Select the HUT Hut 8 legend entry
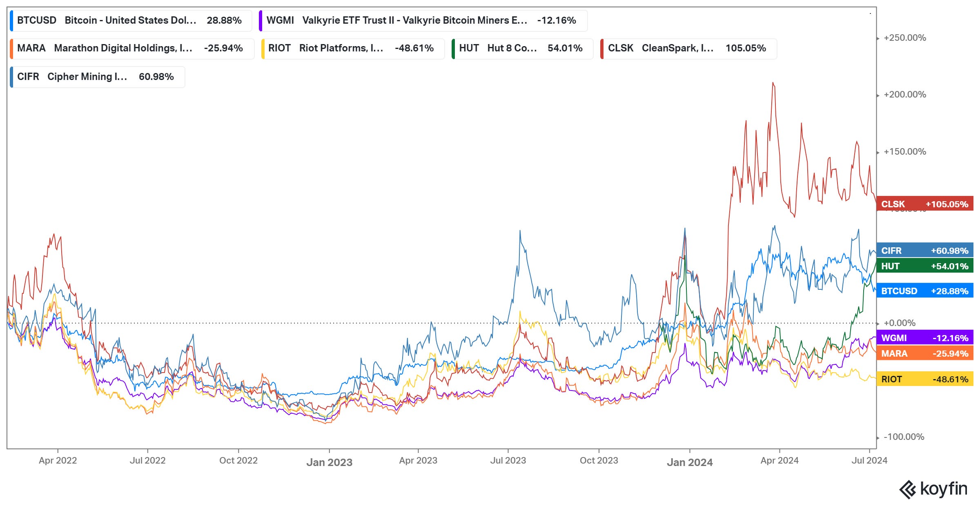Image resolution: width=980 pixels, height=506 pixels. click(x=522, y=48)
